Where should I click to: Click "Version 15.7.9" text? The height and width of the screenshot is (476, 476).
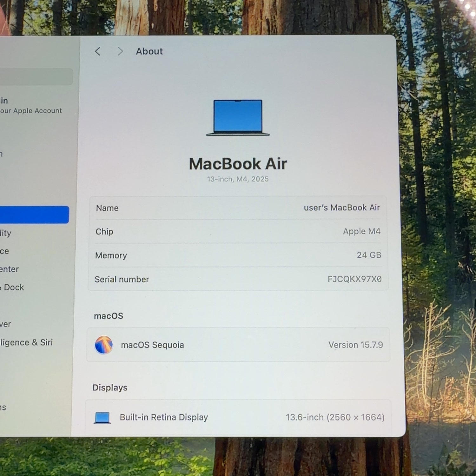[355, 345]
